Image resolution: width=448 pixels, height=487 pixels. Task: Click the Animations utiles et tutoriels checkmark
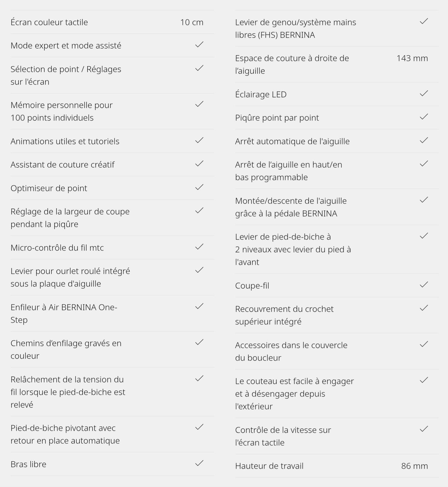tap(199, 140)
